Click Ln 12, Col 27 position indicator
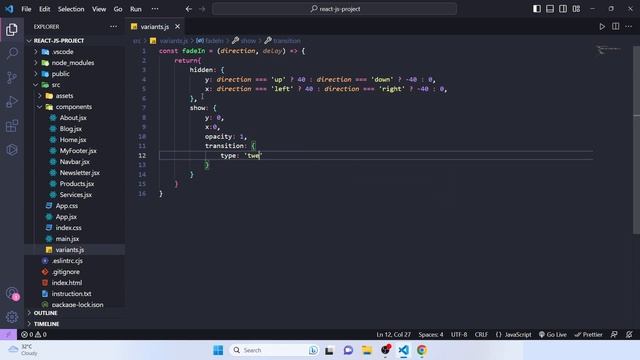The width and height of the screenshot is (640, 360). pyautogui.click(x=393, y=334)
